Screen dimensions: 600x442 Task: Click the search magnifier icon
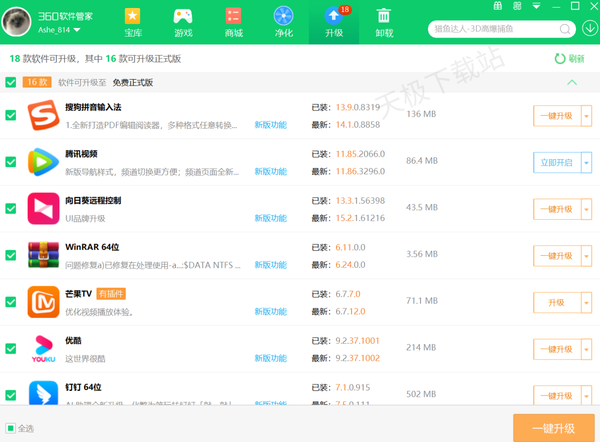[x=563, y=29]
